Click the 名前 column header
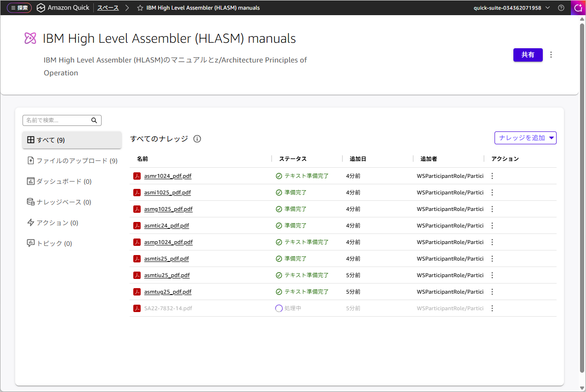Image resolution: width=586 pixels, height=392 pixels. point(142,159)
